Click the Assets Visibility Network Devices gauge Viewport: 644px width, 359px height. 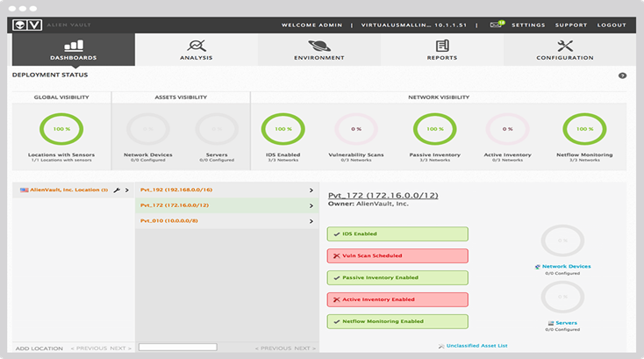point(148,129)
